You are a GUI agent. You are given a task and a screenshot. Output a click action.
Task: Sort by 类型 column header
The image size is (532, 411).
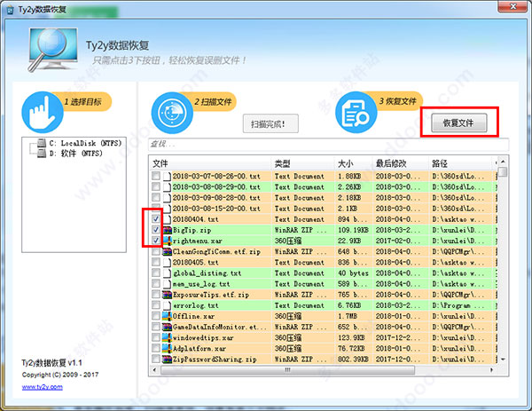[303, 163]
